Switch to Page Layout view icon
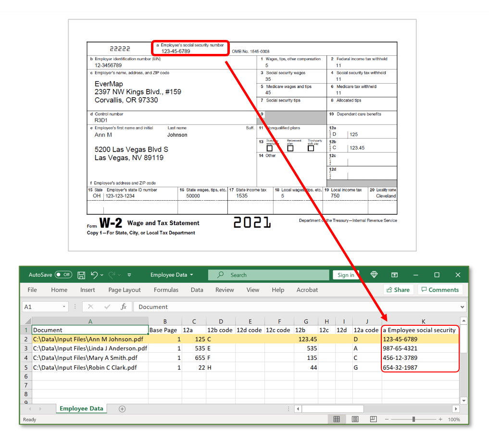Screen dimensions: 489x448 [355, 419]
